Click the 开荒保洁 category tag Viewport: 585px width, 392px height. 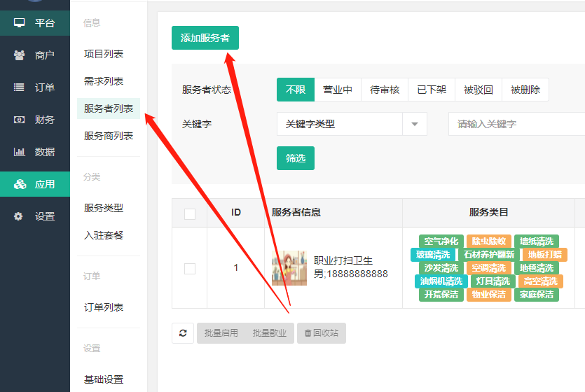pos(441,295)
